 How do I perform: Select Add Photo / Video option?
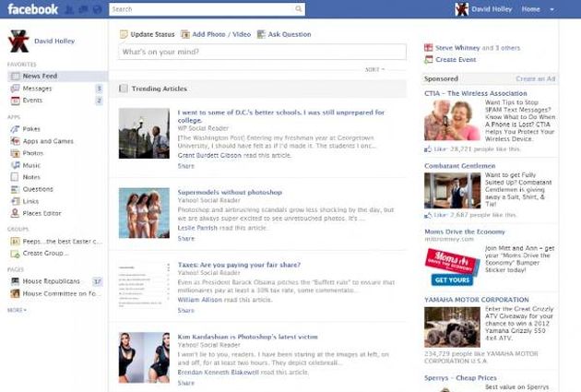pyautogui.click(x=216, y=34)
